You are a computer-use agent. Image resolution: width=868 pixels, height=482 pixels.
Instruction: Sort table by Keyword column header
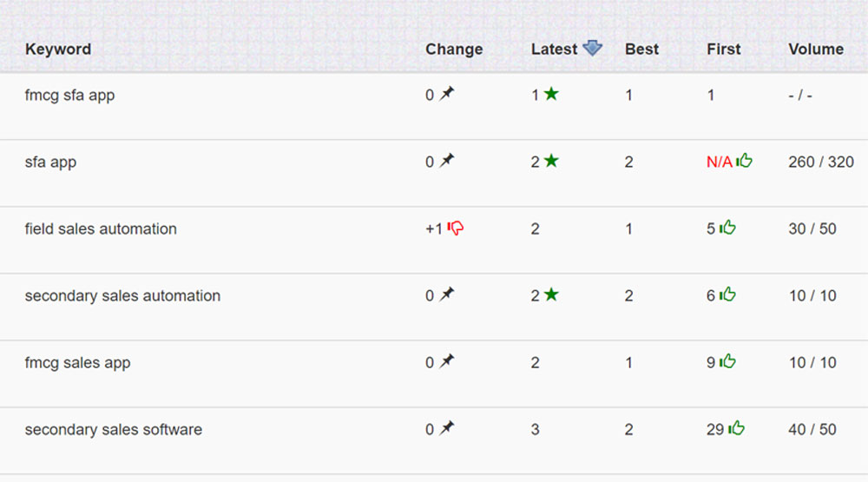58,50
